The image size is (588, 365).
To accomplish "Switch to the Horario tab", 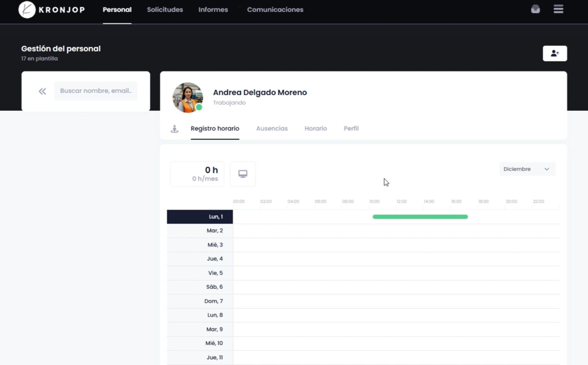I will click(316, 129).
